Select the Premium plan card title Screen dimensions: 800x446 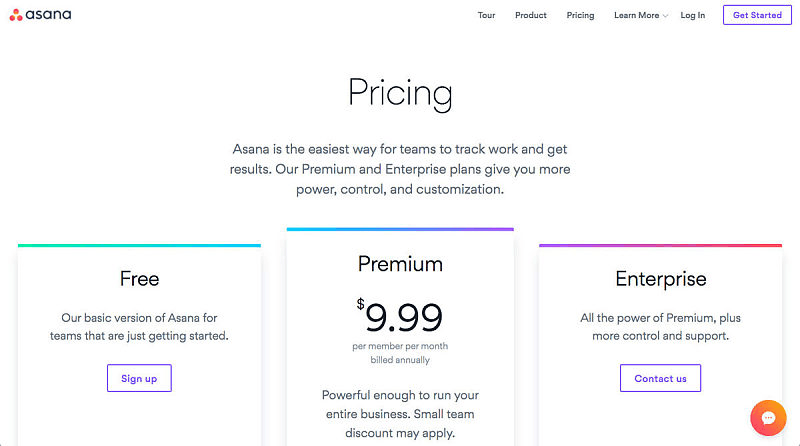pos(400,263)
